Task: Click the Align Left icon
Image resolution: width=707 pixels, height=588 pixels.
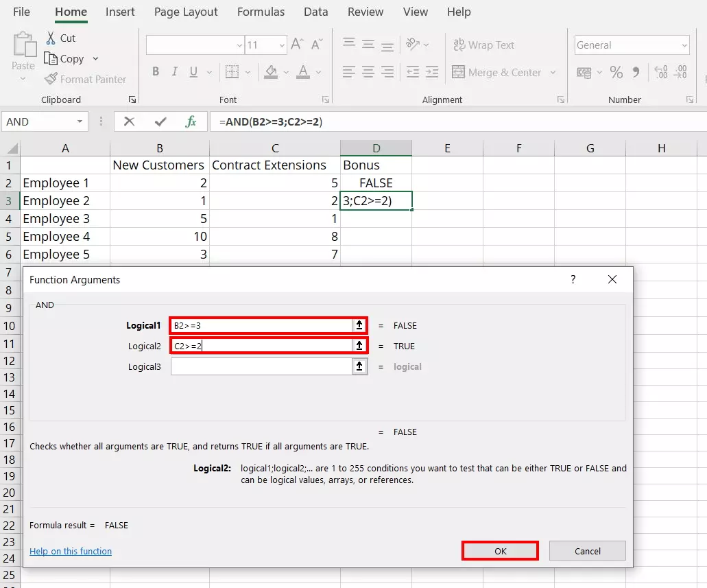Action: point(348,72)
